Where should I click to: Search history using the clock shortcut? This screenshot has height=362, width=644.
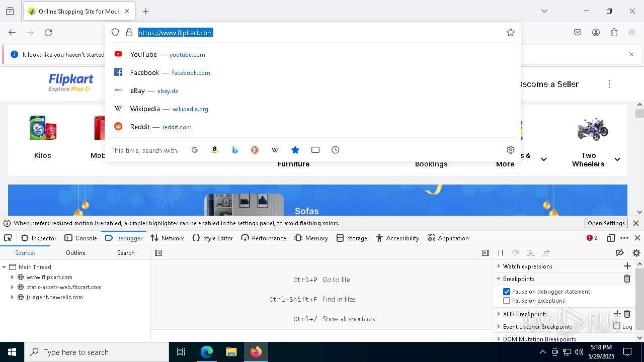click(336, 150)
